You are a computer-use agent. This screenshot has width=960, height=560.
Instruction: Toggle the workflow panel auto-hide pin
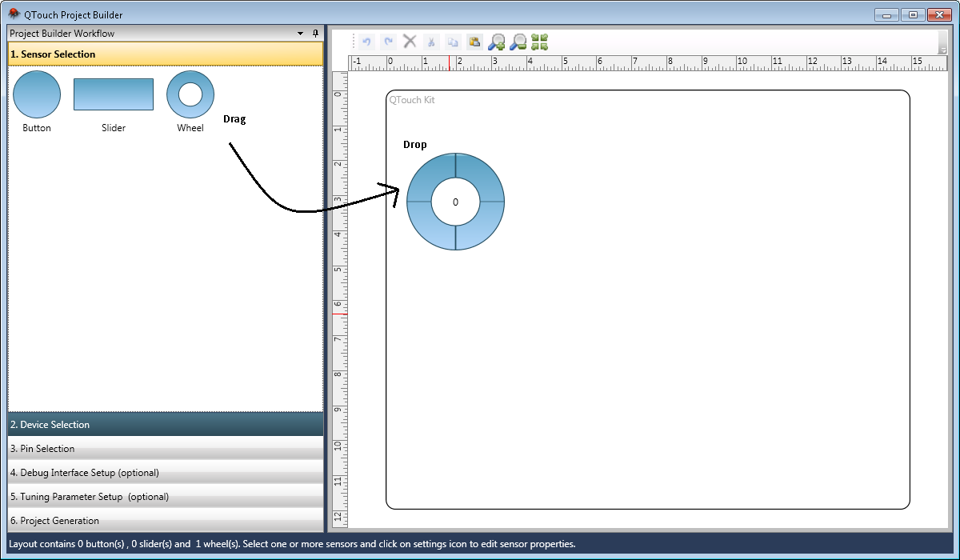coord(315,34)
